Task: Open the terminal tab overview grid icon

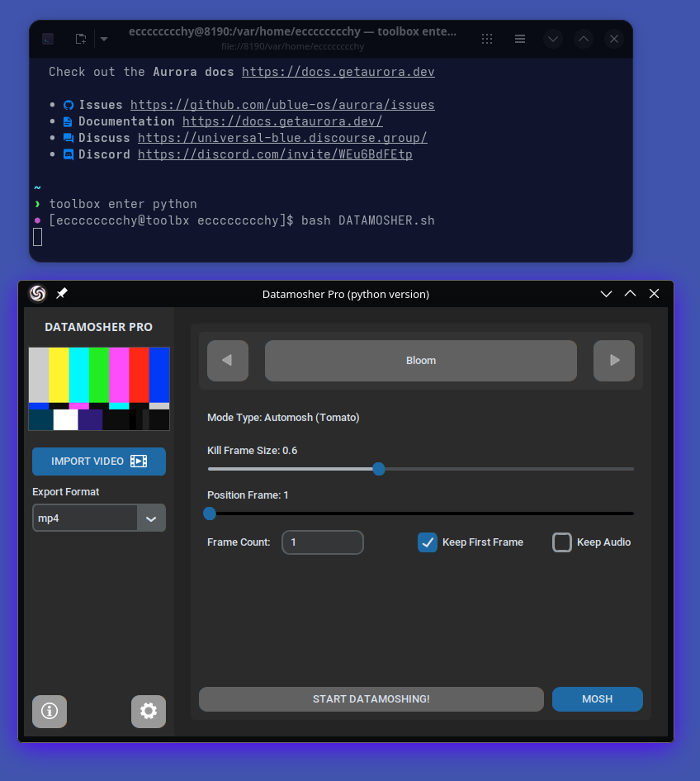Action: click(x=487, y=39)
